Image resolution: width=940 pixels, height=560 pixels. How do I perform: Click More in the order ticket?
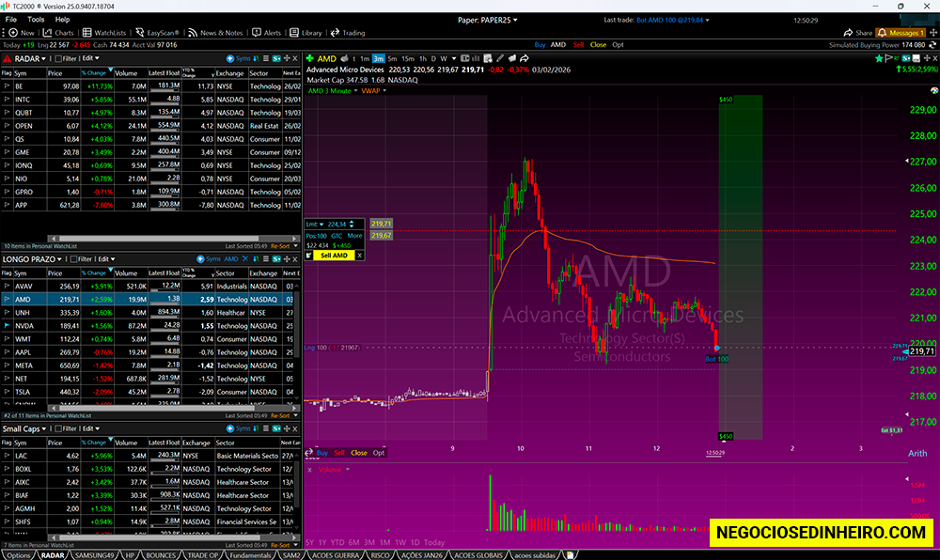354,236
